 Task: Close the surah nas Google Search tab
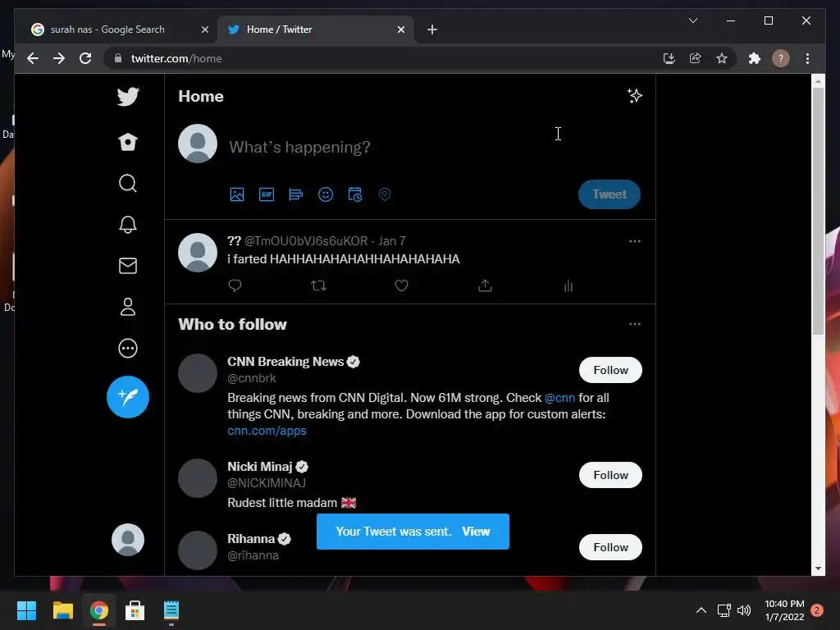pos(204,30)
